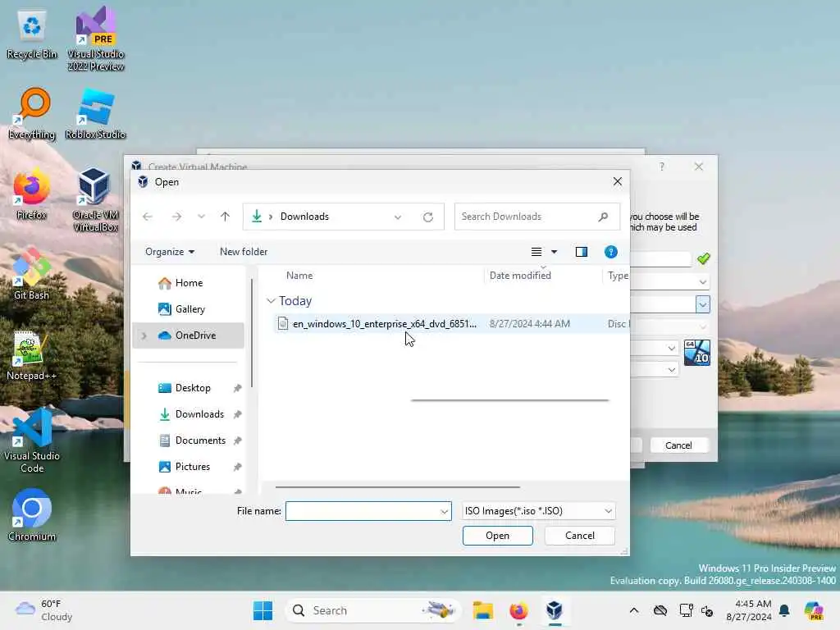
Task: Launch Visual Studio 2022 Preview shortcut
Action: [95, 39]
